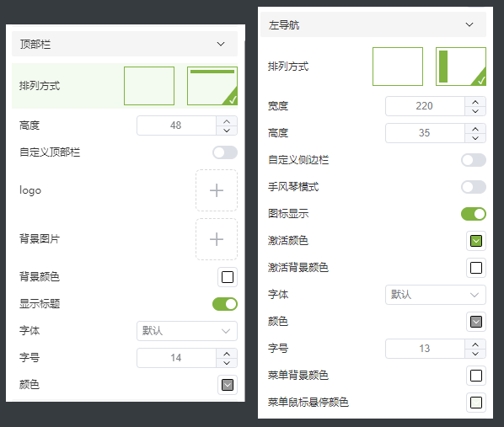
Task: Add a 背景图片 via plus box
Action: click(217, 239)
